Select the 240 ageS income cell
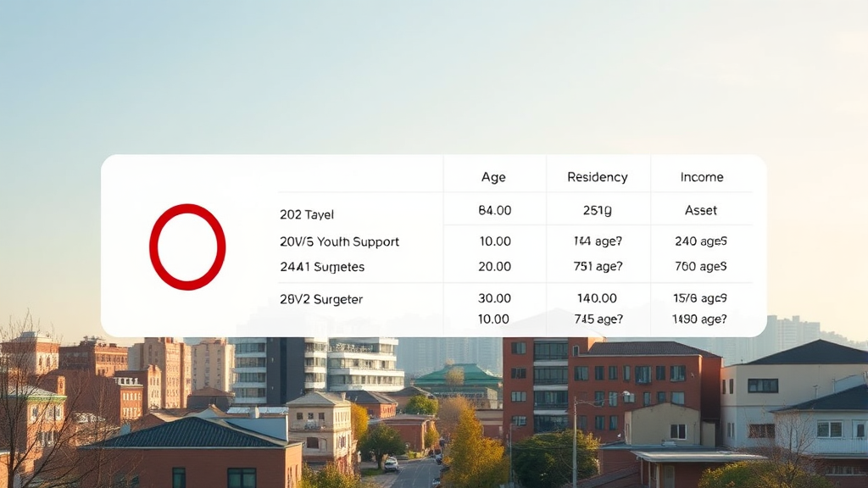This screenshot has width=868, height=488. coord(701,241)
